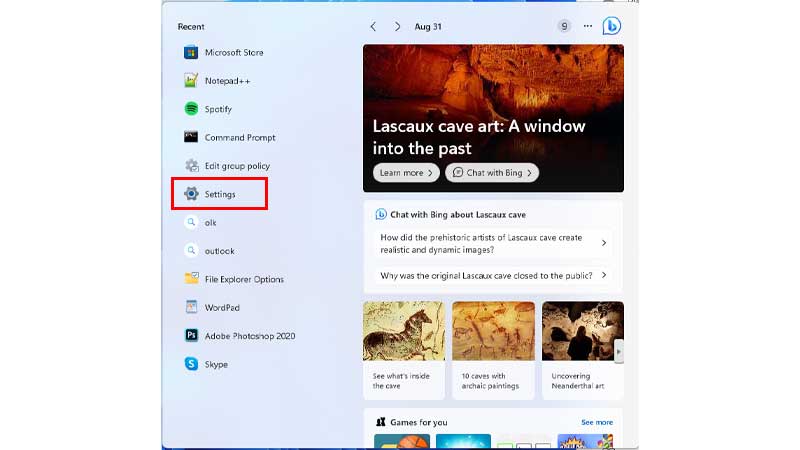
Task: Select 'Microsoft Store' text in Recent
Action: tap(234, 52)
